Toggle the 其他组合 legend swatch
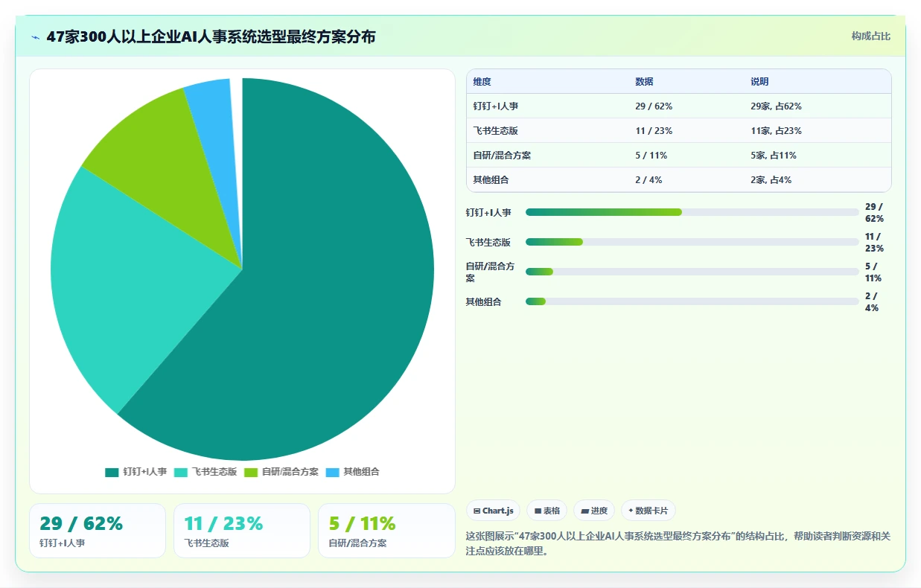The width and height of the screenshot is (921, 588). [x=332, y=472]
